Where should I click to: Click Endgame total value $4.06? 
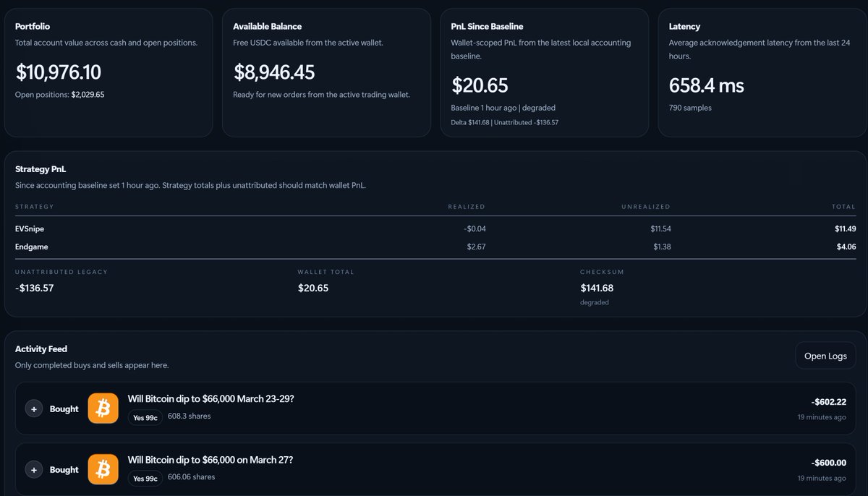pyautogui.click(x=846, y=247)
